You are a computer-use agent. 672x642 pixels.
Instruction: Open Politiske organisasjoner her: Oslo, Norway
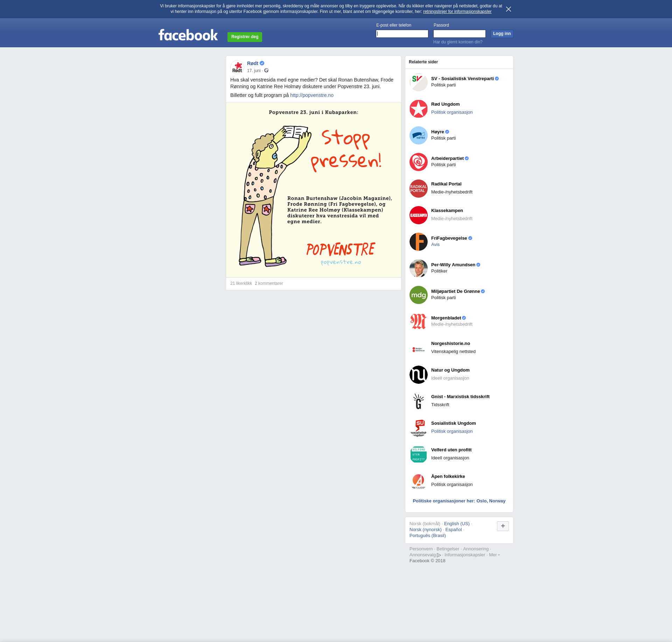point(459,501)
